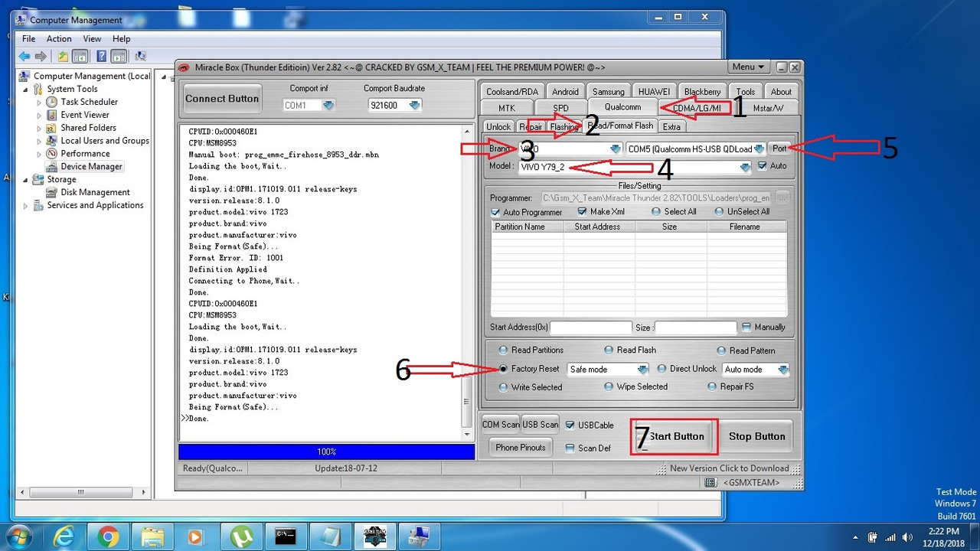Select the Wipe Selected radio button

tap(609, 386)
